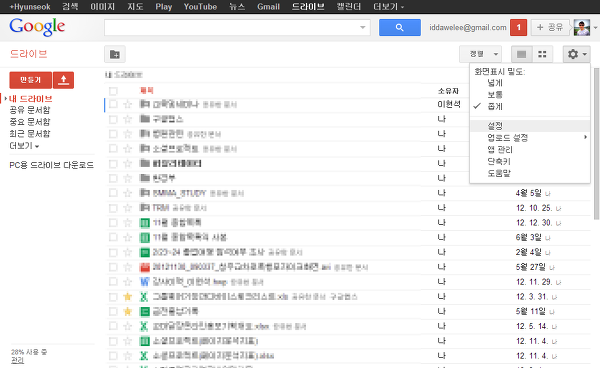The image size is (600, 368).
Task: Unstar the .xls file dated 12. 3. 31.
Action: (127, 296)
